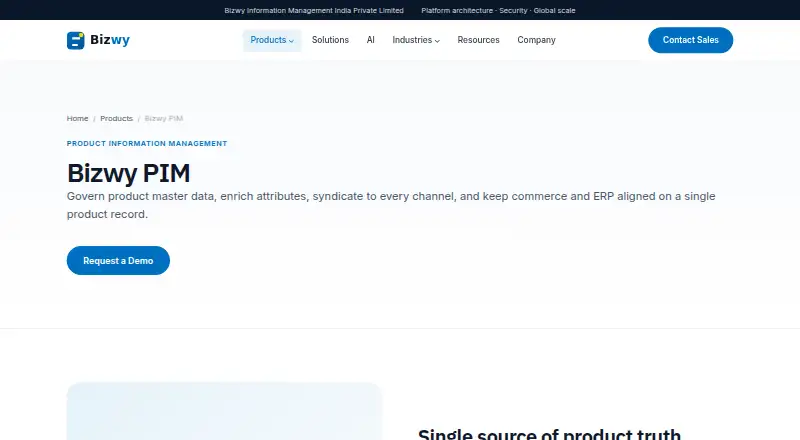This screenshot has height=440, width=800.
Task: Click the Product Information Management label
Action: pyautogui.click(x=147, y=144)
